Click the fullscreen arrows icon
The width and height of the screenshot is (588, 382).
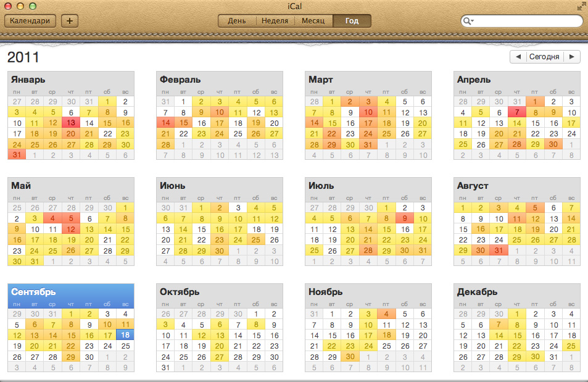tap(581, 6)
